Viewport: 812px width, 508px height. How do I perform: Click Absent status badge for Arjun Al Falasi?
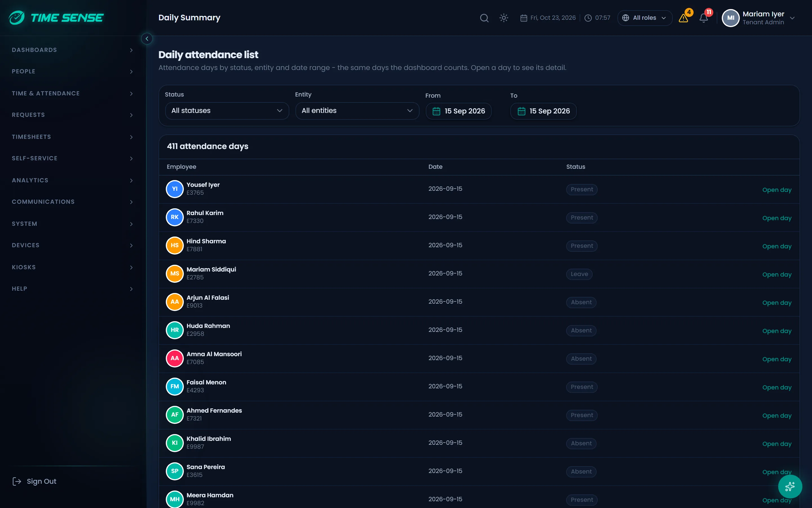pyautogui.click(x=581, y=302)
